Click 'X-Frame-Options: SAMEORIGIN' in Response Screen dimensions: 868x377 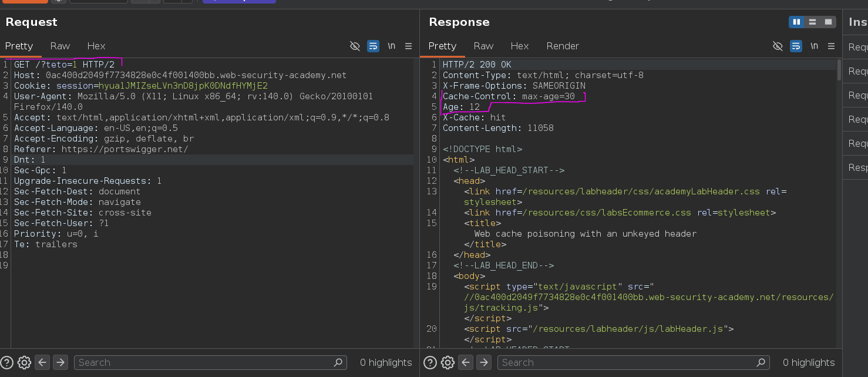click(514, 86)
